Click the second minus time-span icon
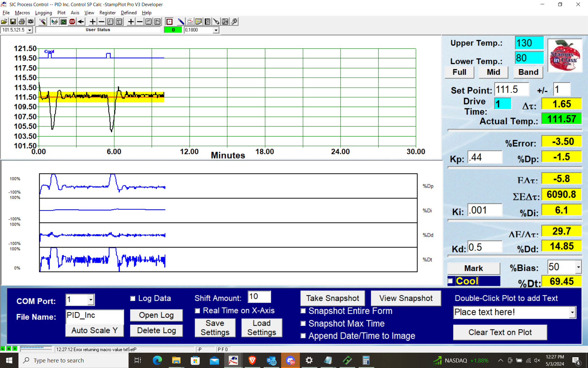 [140, 21]
